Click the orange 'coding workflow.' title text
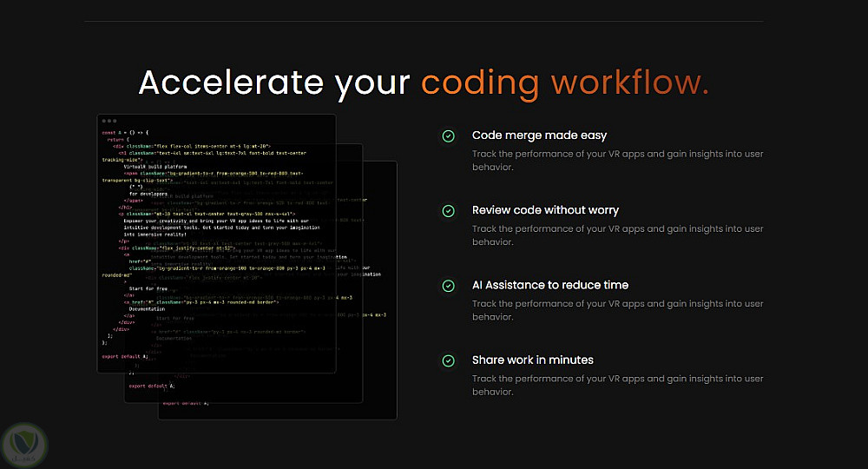Viewport: 868px width, 469px height. 565,83
